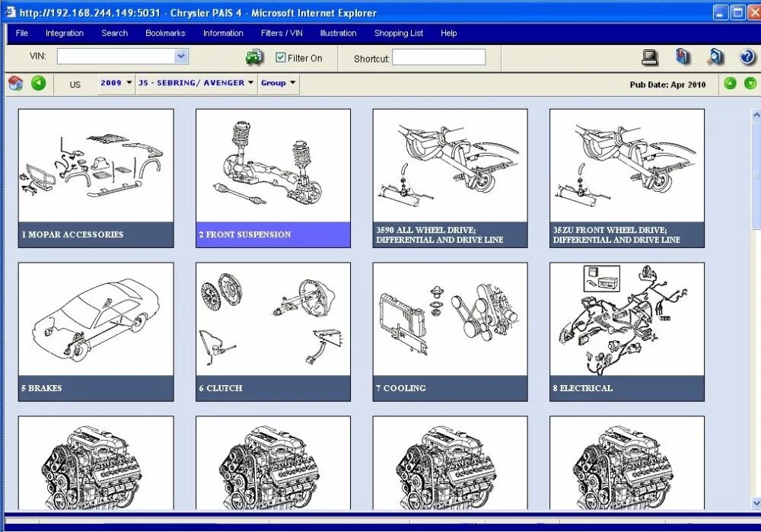
Task: Open the 7 COOLING label
Action: (x=450, y=388)
